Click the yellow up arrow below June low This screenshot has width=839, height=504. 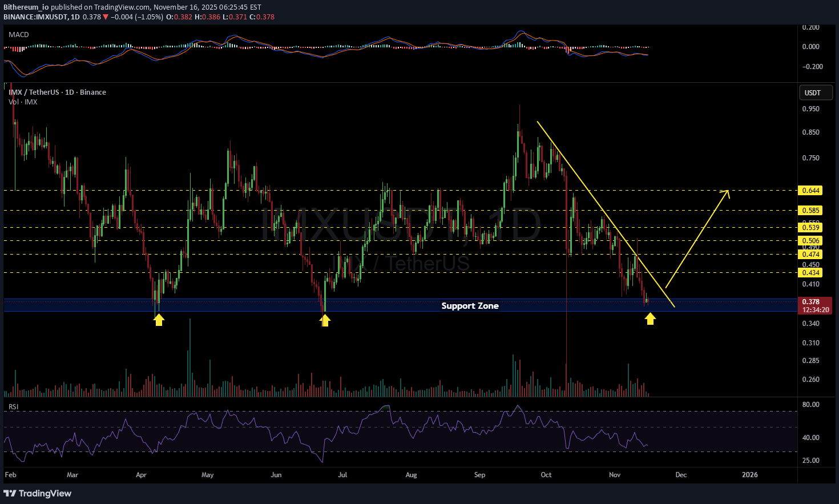click(x=325, y=321)
